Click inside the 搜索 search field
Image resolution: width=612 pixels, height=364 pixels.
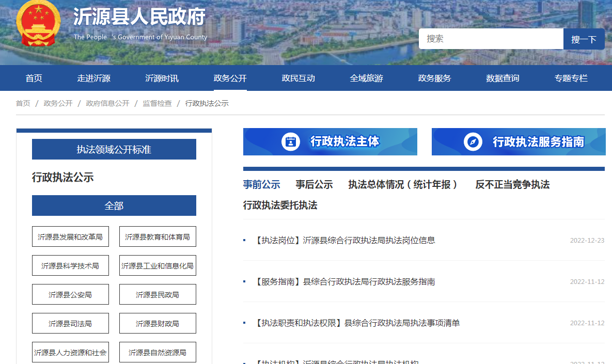pos(491,39)
